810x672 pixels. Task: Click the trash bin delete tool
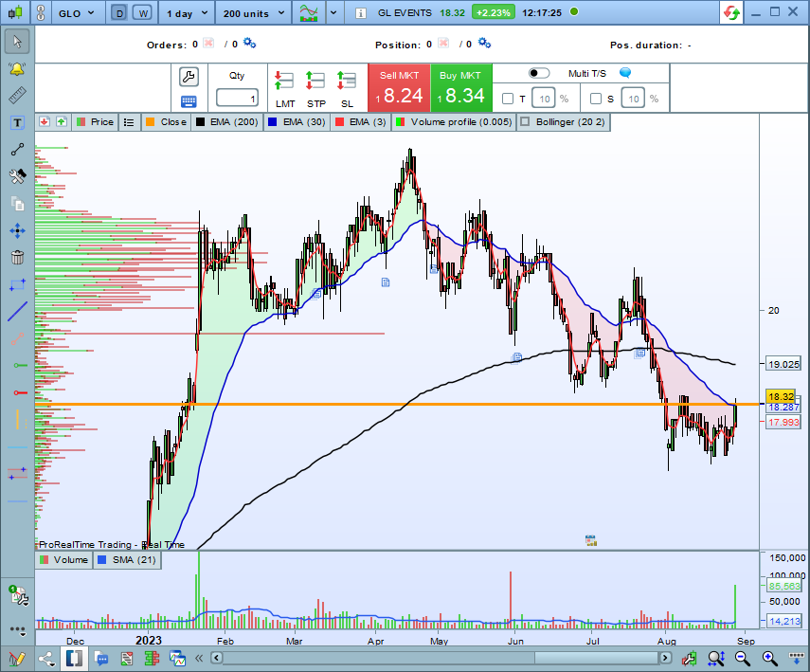tap(17, 257)
